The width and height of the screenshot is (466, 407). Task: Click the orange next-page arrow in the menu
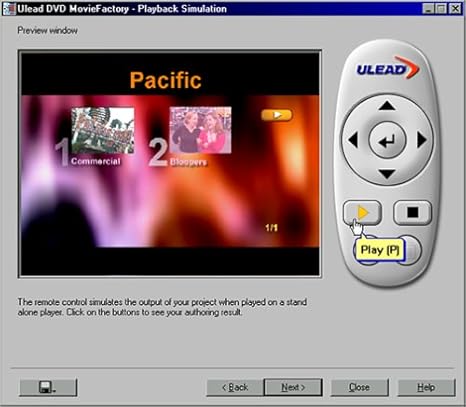(x=277, y=115)
